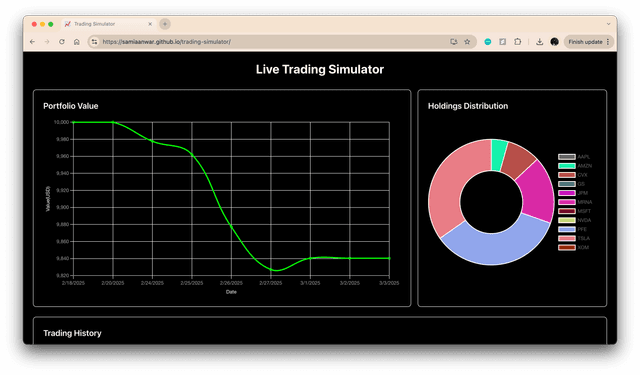Show browser downloads

click(x=539, y=42)
